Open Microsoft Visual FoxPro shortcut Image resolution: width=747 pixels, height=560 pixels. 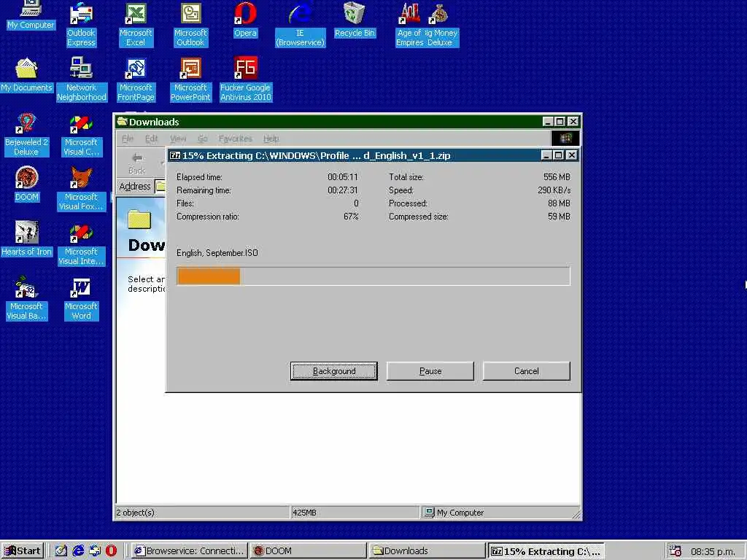pos(81,189)
